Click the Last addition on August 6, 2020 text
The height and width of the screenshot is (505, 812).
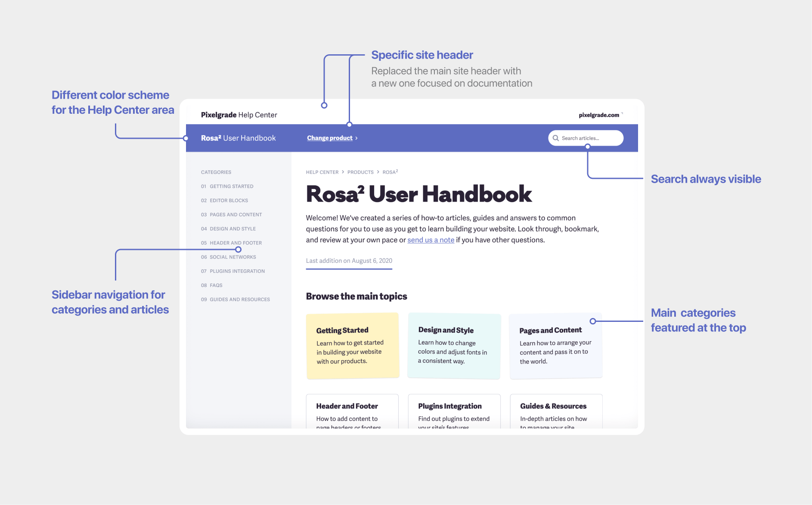(x=349, y=261)
